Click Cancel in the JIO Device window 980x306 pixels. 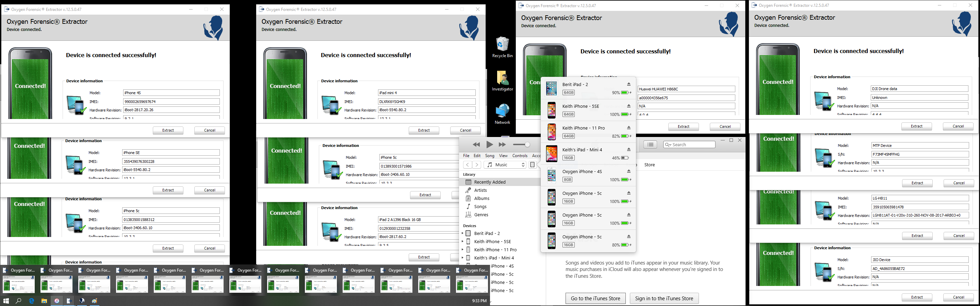point(958,297)
